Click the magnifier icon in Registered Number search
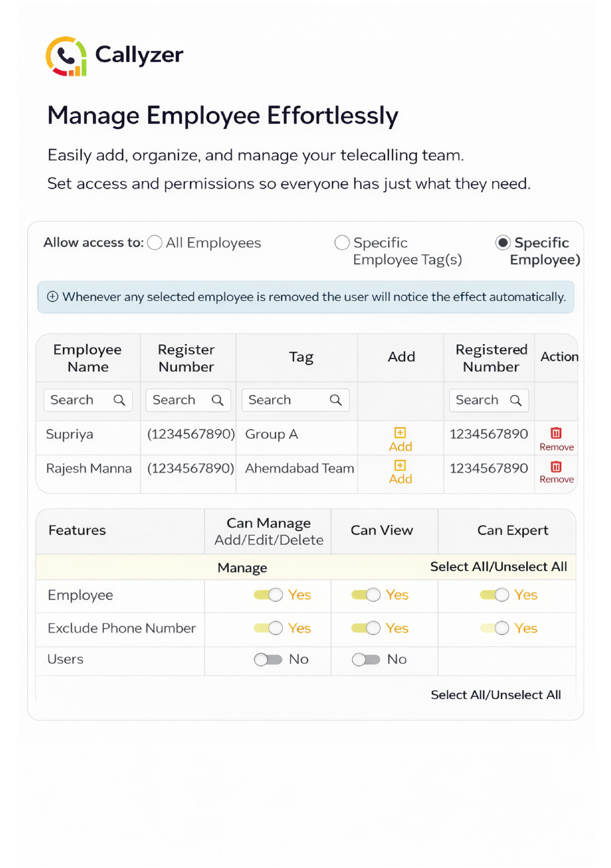The height and width of the screenshot is (868, 611). click(516, 401)
